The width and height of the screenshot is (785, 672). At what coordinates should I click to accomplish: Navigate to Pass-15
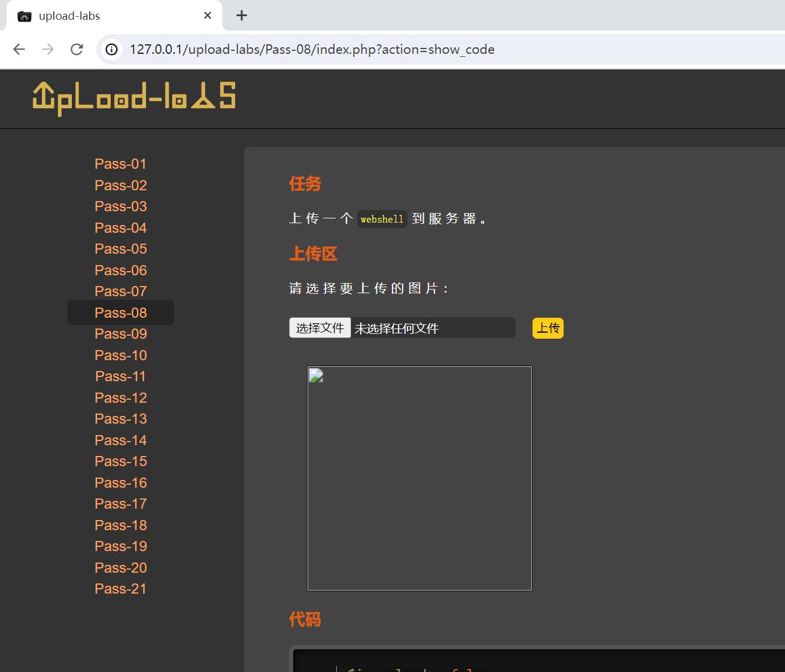click(x=121, y=461)
